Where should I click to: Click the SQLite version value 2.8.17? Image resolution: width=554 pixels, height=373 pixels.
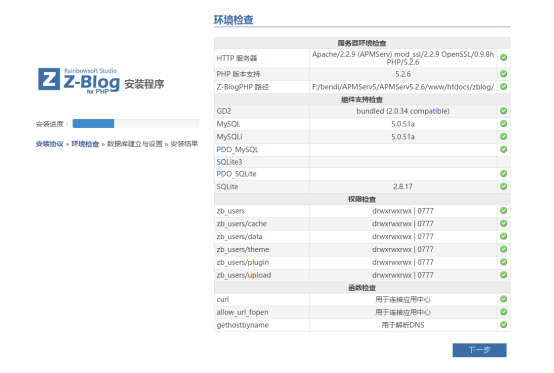pyautogui.click(x=403, y=186)
